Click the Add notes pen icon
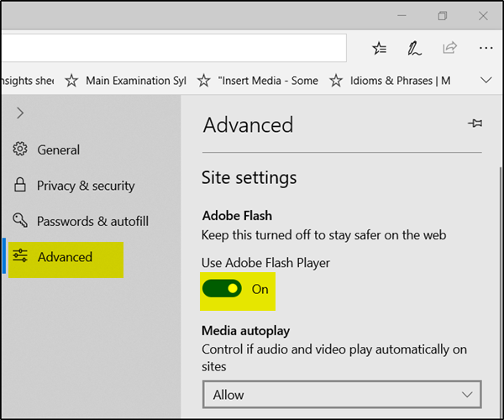 coord(414,49)
